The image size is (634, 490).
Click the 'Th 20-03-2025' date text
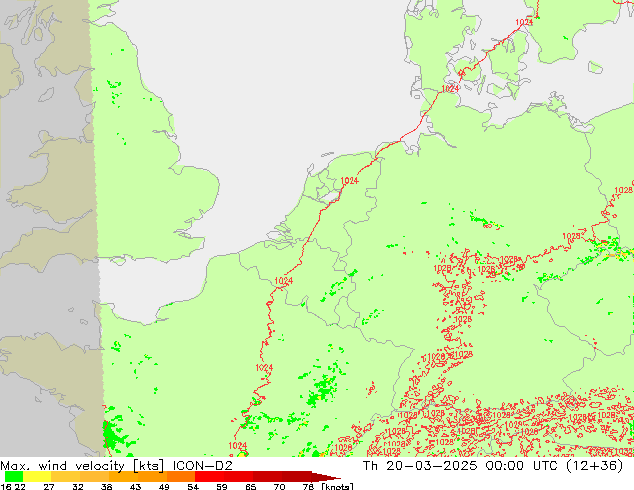[x=420, y=466]
